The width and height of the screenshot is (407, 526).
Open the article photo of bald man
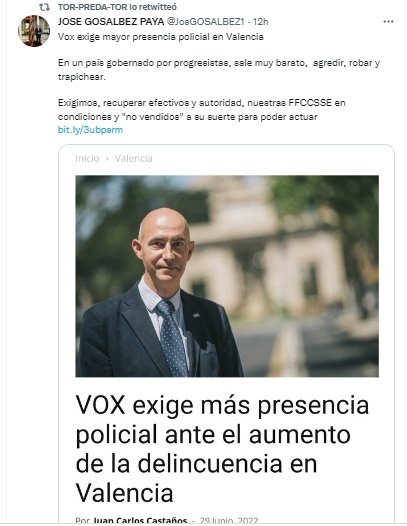coord(227,276)
